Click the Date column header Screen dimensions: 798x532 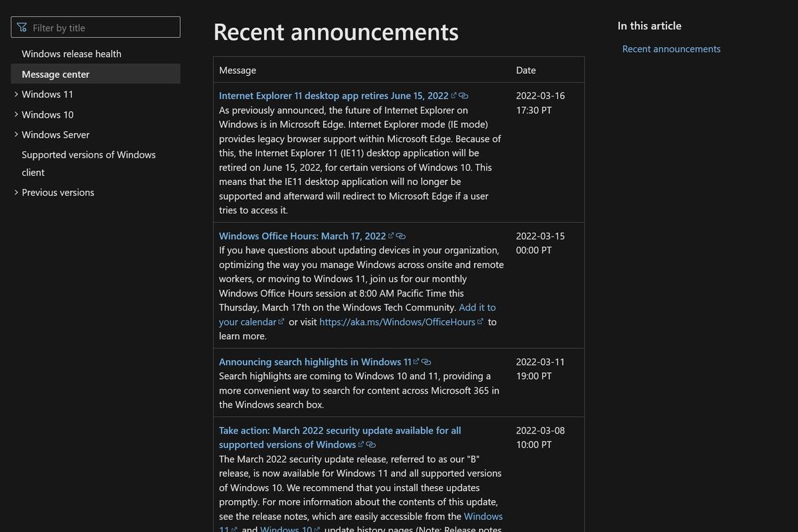(x=526, y=70)
